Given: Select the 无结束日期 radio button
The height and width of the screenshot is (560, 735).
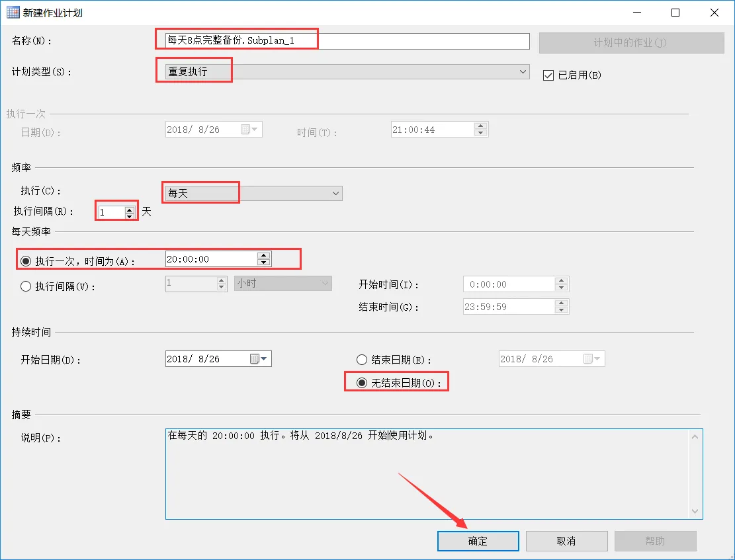Looking at the screenshot, I should (361, 383).
